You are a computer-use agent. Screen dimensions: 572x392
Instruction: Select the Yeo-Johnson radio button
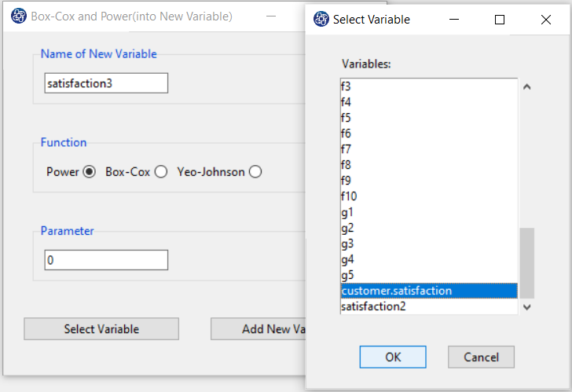click(x=255, y=172)
